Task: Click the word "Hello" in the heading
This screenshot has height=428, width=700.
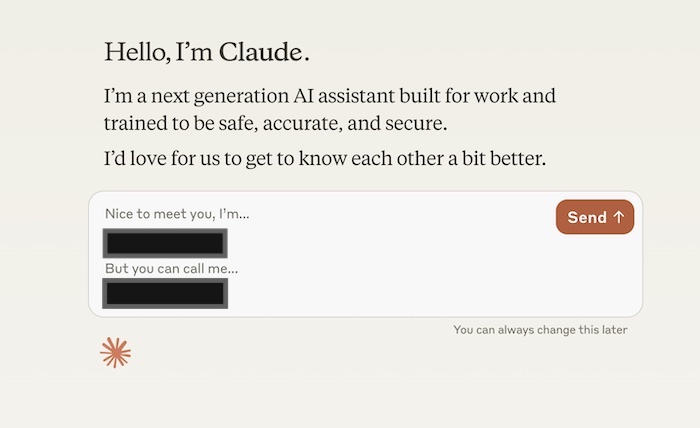Action: tap(135, 52)
